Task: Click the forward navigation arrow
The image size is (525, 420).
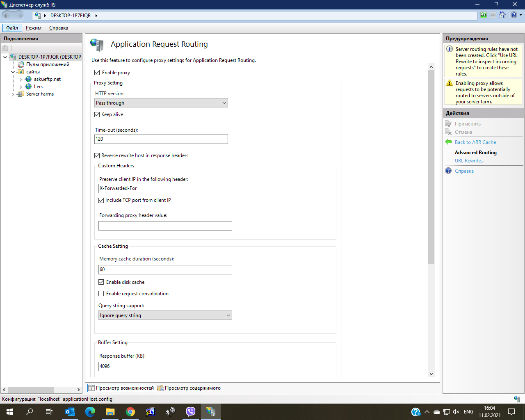Action: (19, 16)
